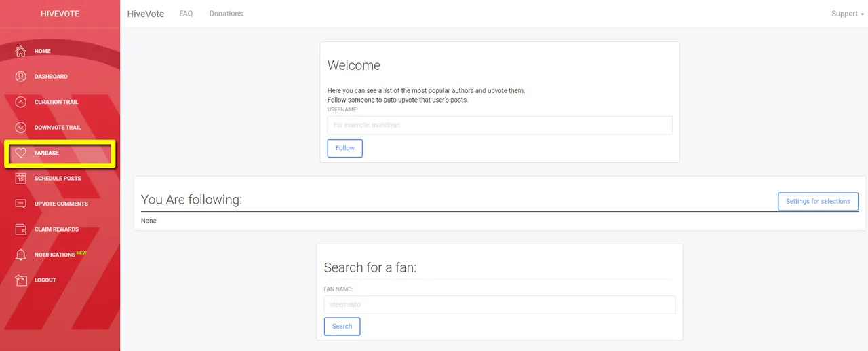This screenshot has width=868, height=351.
Task: Open the FAQ menu item
Action: pos(186,14)
